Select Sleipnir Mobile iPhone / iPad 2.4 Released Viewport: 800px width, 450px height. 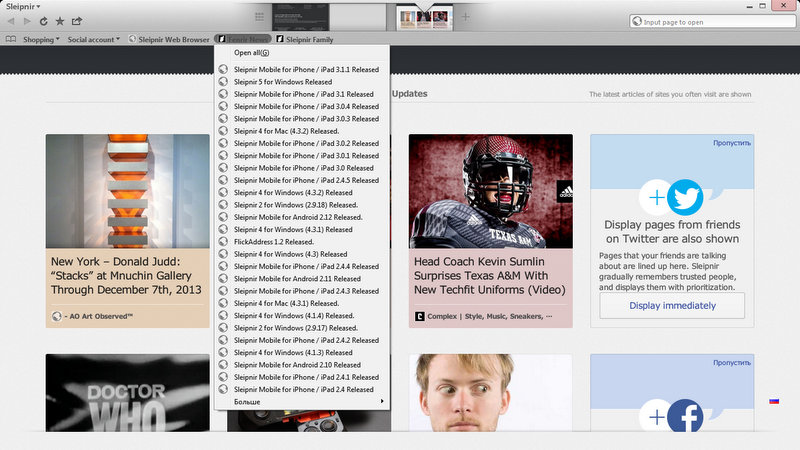coord(302,389)
